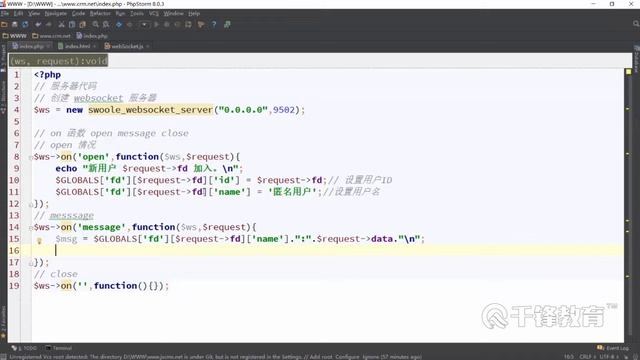Click the Search Everywhere magnifier icon

tap(636, 24)
